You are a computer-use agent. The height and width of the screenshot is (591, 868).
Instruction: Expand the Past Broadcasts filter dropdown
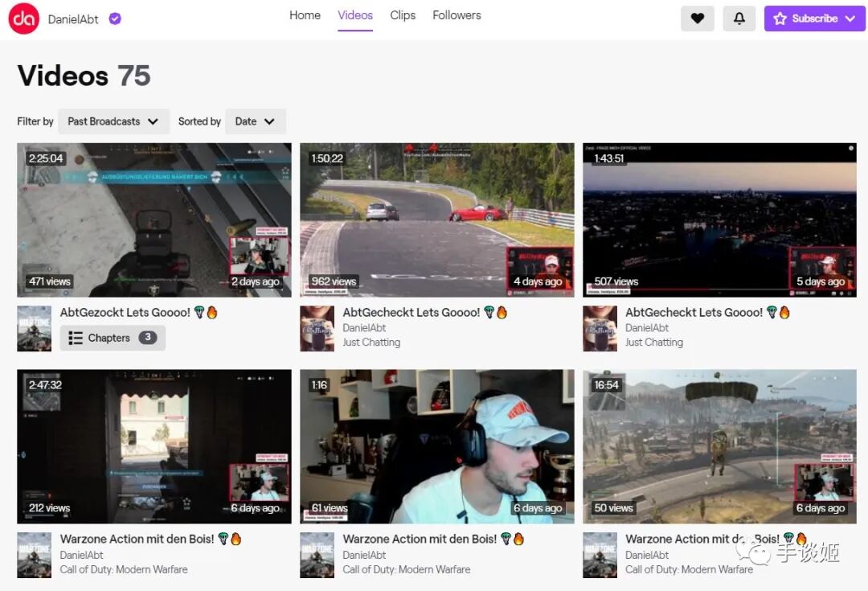[x=113, y=121]
